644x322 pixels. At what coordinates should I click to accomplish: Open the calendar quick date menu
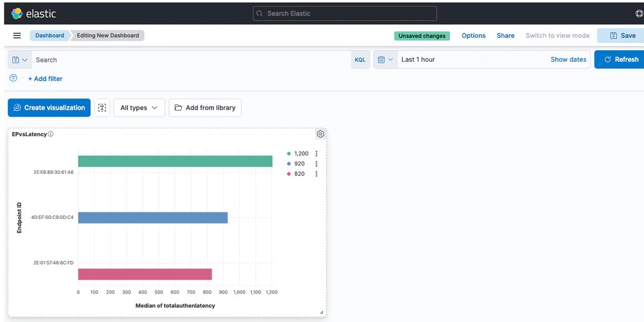coord(385,59)
